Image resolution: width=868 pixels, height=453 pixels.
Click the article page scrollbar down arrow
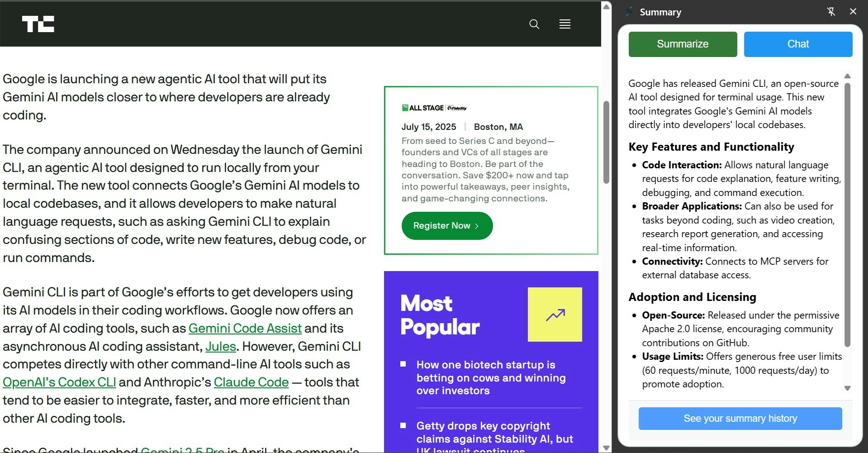click(x=607, y=448)
